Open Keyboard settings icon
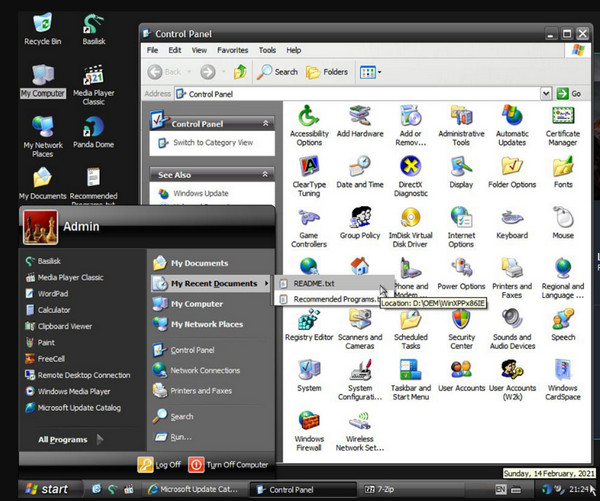This screenshot has height=501, width=600. coord(512,223)
